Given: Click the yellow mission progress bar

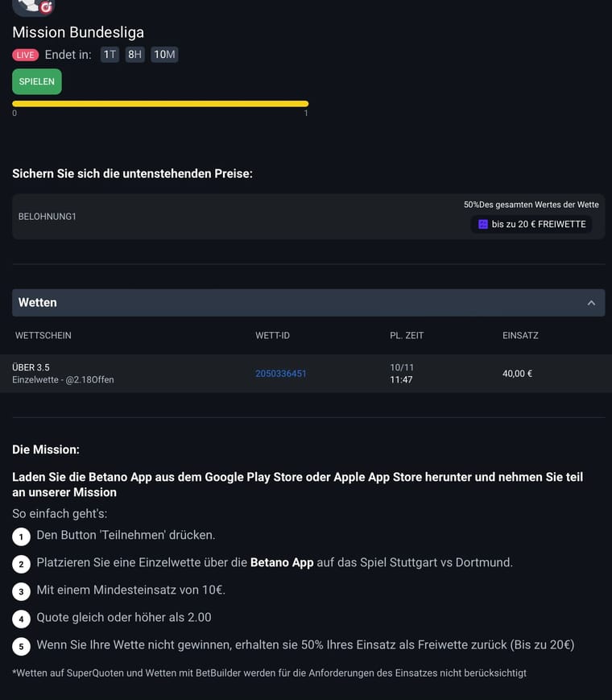Looking at the screenshot, I should point(160,103).
